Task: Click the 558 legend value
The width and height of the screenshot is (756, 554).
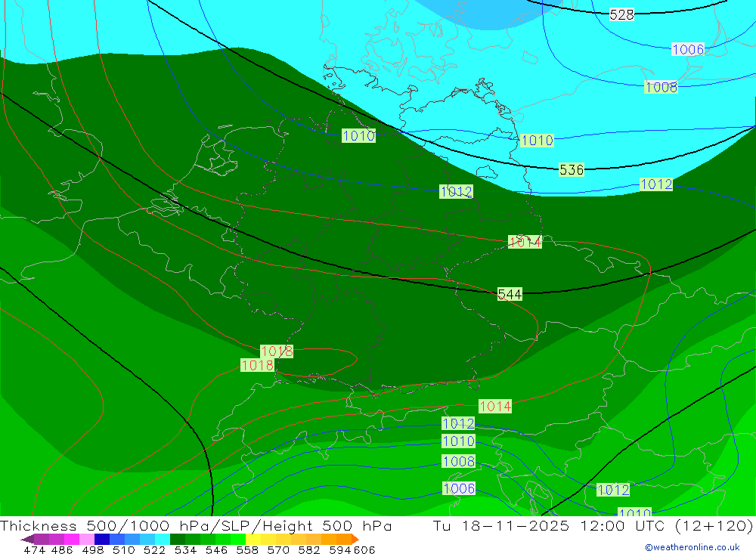Action: coord(247,549)
